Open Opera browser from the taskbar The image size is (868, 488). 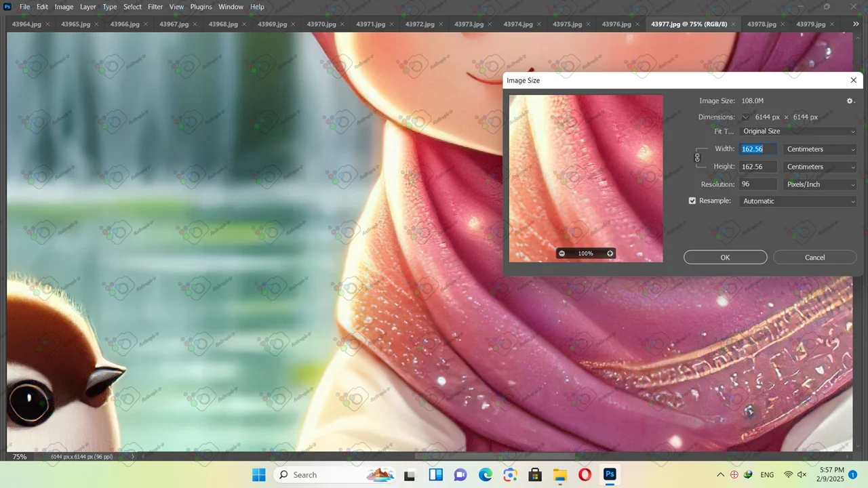585,475
